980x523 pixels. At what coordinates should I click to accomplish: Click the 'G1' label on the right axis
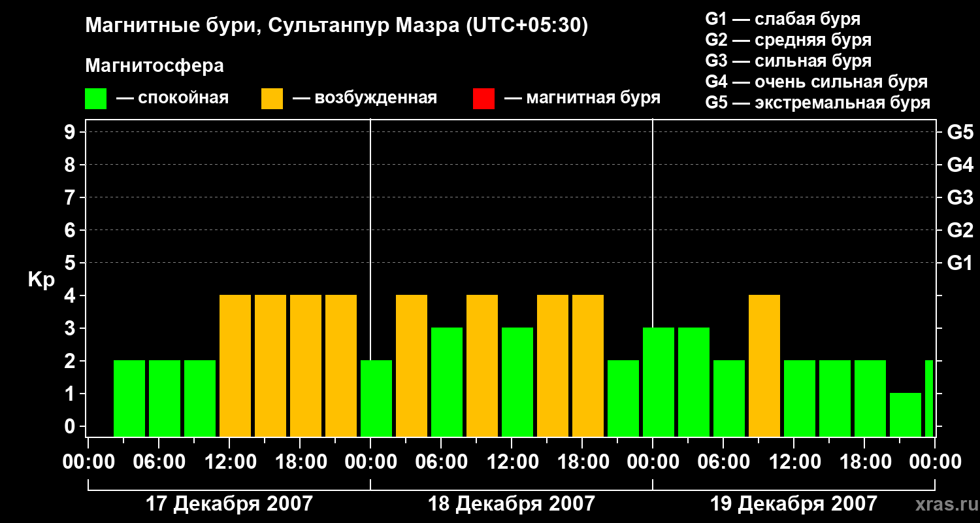coord(960,263)
